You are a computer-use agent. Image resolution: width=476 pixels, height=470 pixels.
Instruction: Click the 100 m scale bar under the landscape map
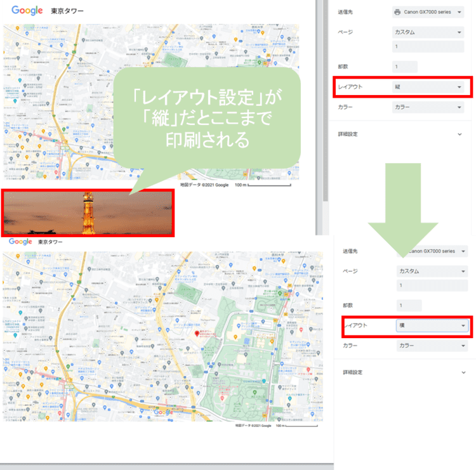pos(296,426)
